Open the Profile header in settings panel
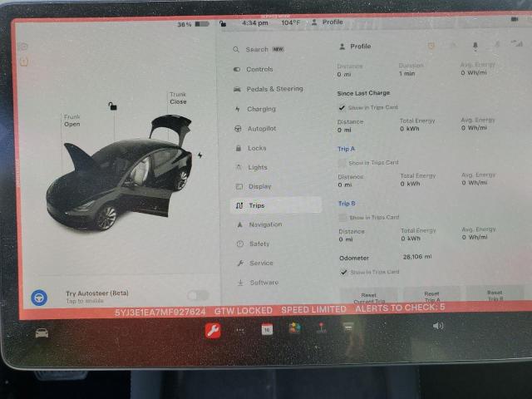This screenshot has height=399, width=532. click(355, 47)
